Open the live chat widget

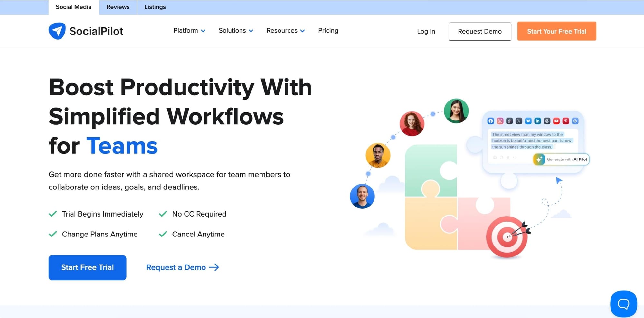coord(623,304)
